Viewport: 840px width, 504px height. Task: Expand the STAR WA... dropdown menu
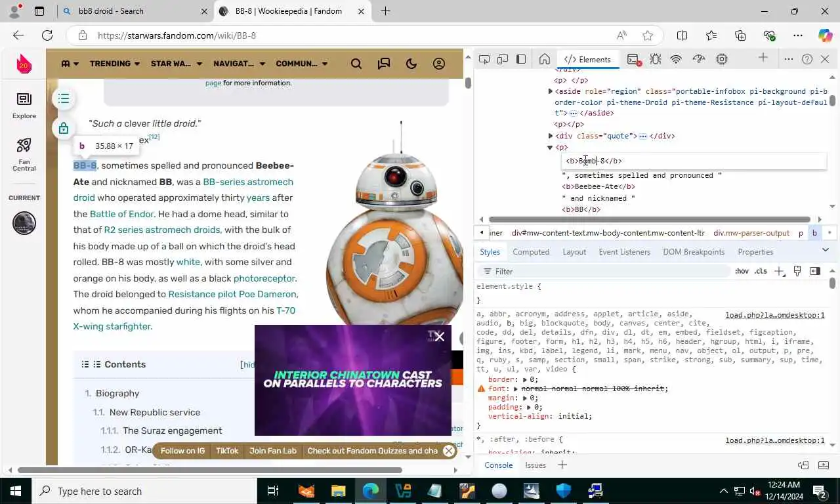(176, 64)
